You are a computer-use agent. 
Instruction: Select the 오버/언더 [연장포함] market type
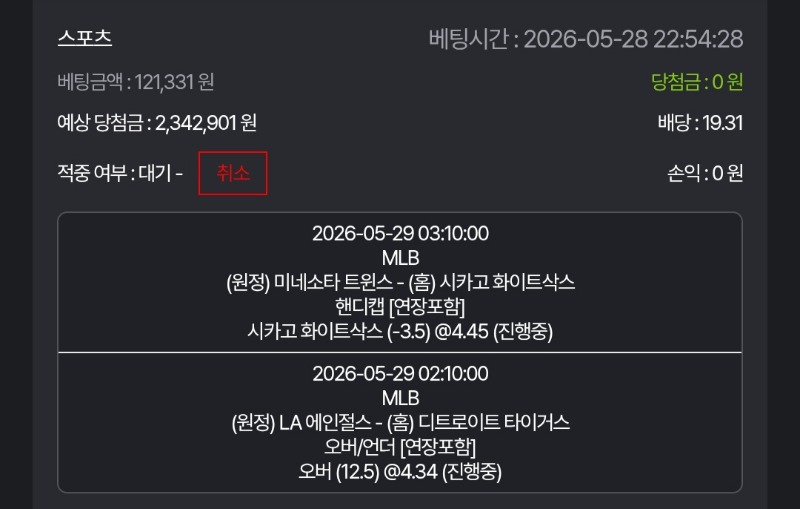(x=401, y=447)
